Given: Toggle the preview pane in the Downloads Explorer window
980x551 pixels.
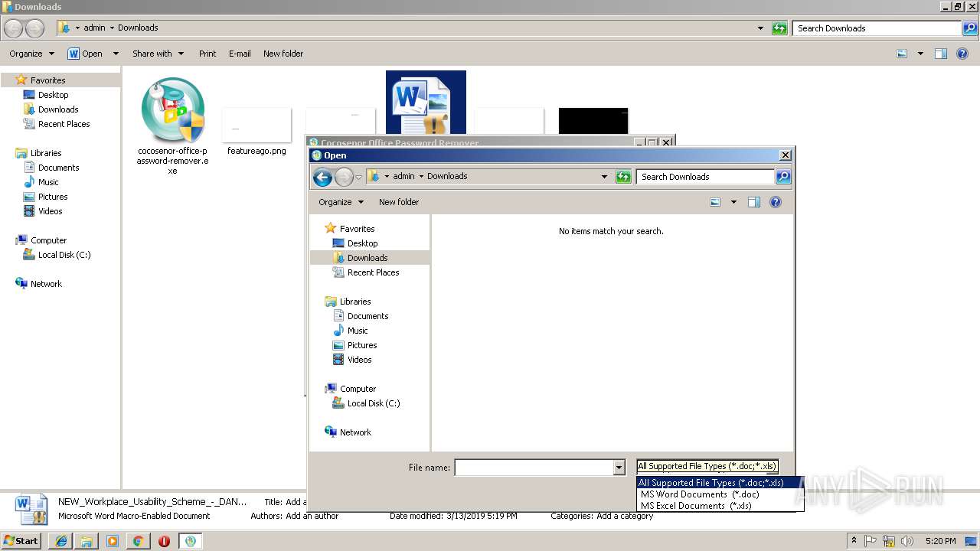Looking at the screenshot, I should [x=941, y=54].
